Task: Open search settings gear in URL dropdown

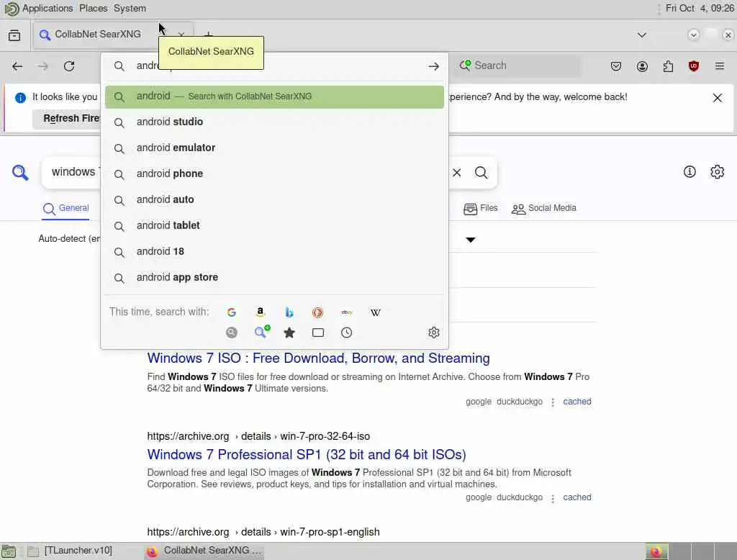Action: tap(434, 333)
